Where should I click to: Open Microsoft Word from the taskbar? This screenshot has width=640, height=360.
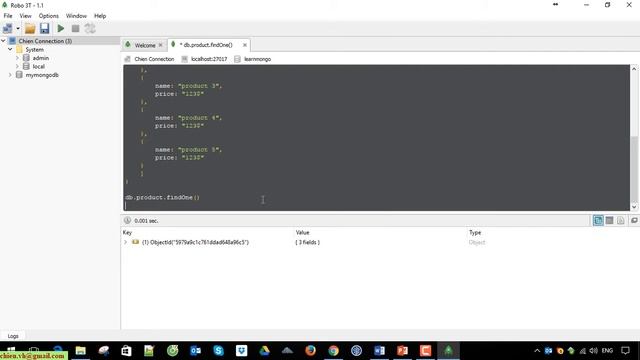pyautogui.click(x=379, y=351)
